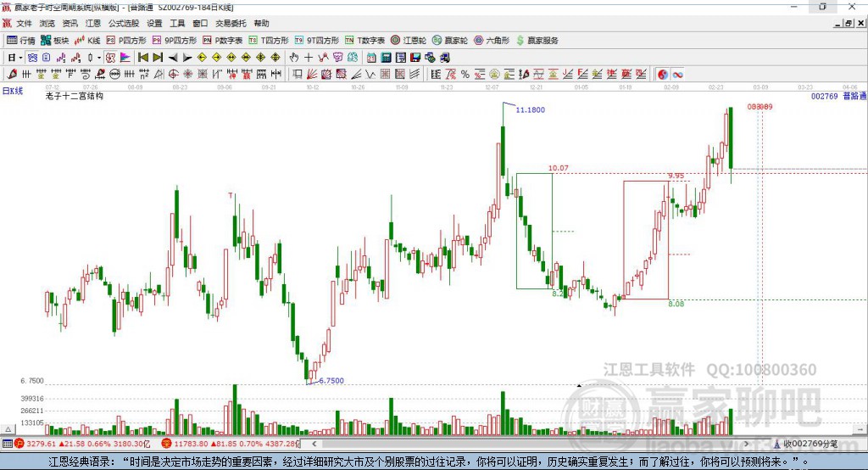Click the black right arrow icon
The image size is (868, 470).
click(x=187, y=58)
